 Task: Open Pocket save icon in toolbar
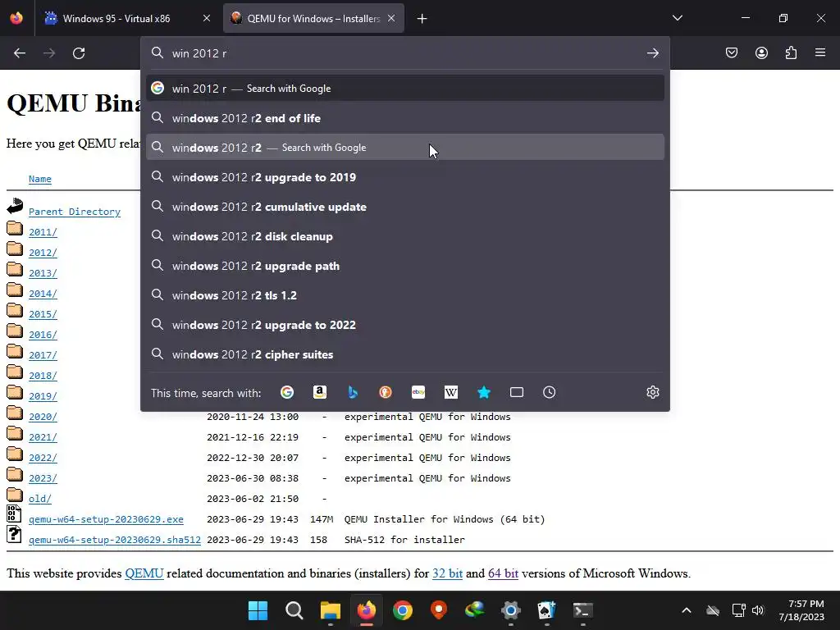pyautogui.click(x=732, y=52)
